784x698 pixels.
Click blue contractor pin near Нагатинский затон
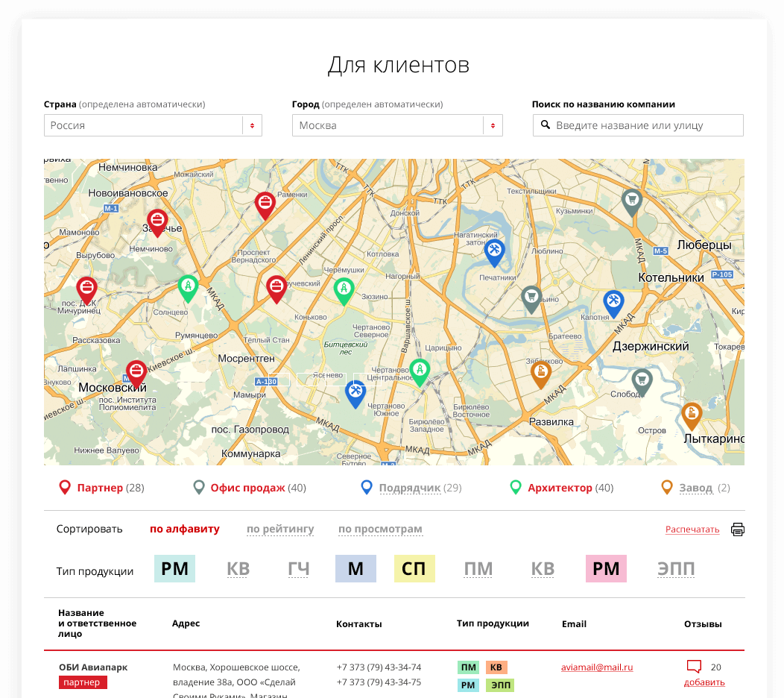(x=495, y=252)
